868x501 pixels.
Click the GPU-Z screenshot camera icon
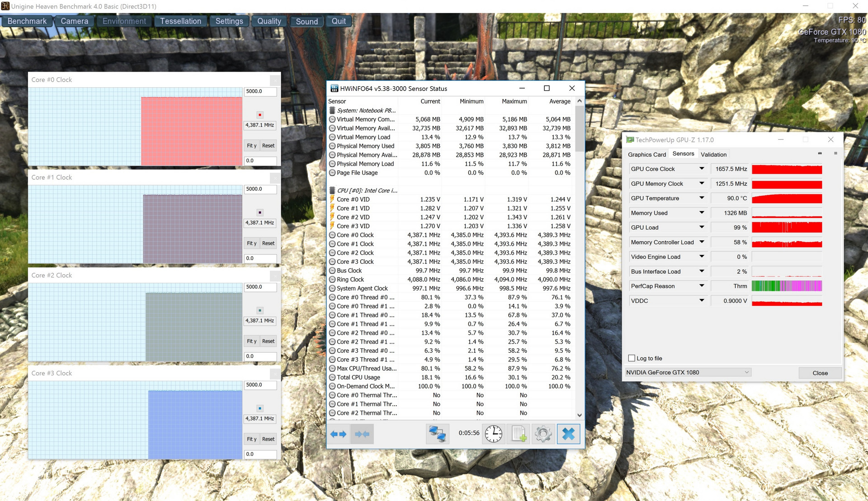[820, 154]
